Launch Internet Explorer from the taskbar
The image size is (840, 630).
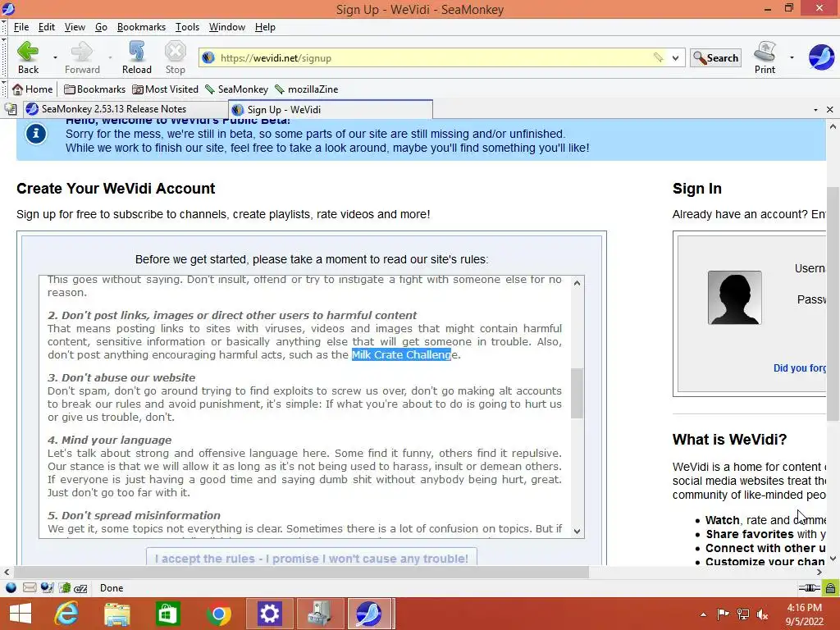pos(66,614)
